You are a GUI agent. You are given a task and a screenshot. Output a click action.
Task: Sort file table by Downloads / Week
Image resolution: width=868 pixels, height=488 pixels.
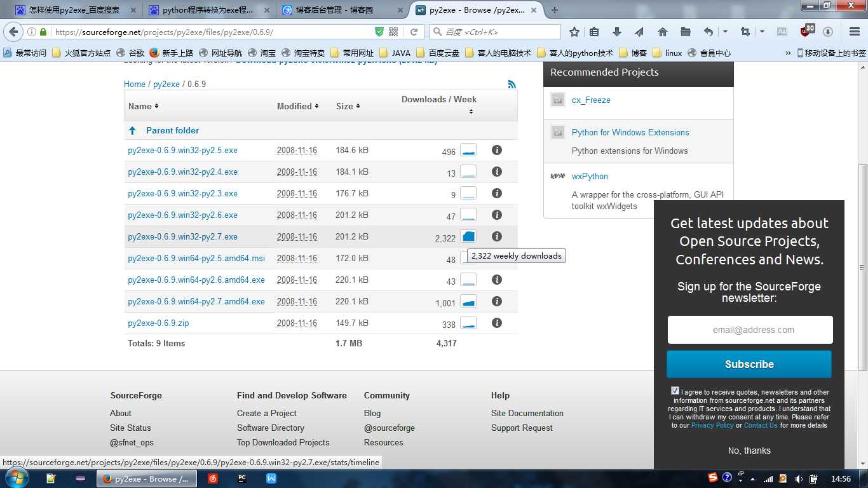[439, 104]
